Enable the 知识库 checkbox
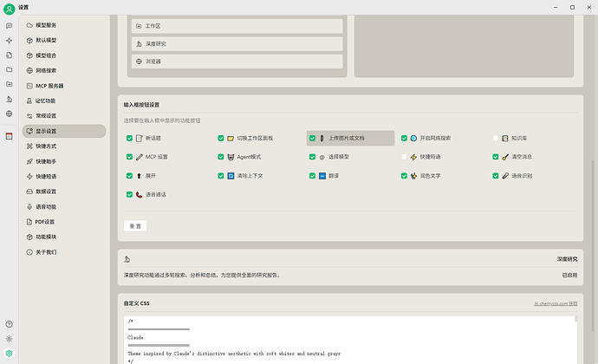The image size is (598, 364). tap(496, 138)
